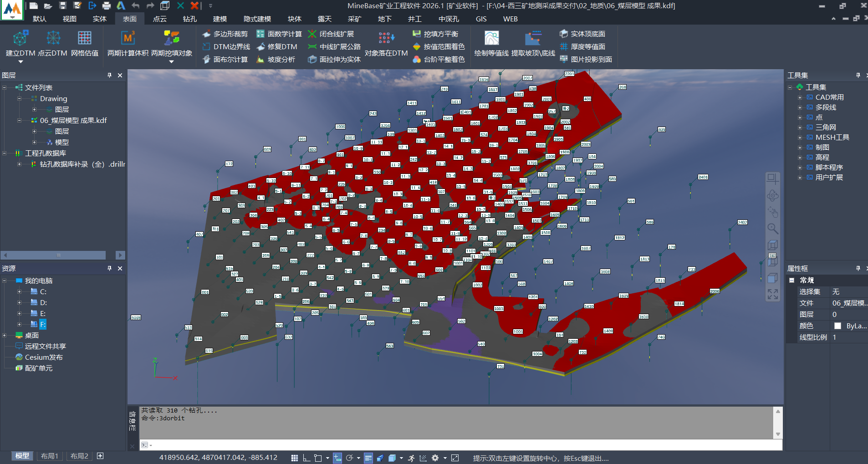868x464 pixels.
Task: Open the 露天 ribbon tab
Action: [x=324, y=19]
